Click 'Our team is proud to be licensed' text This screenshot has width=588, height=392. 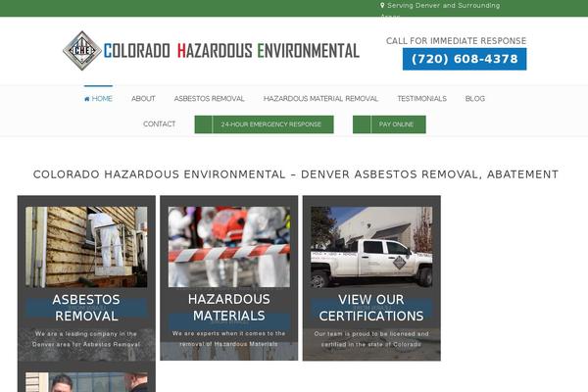pyautogui.click(x=371, y=339)
